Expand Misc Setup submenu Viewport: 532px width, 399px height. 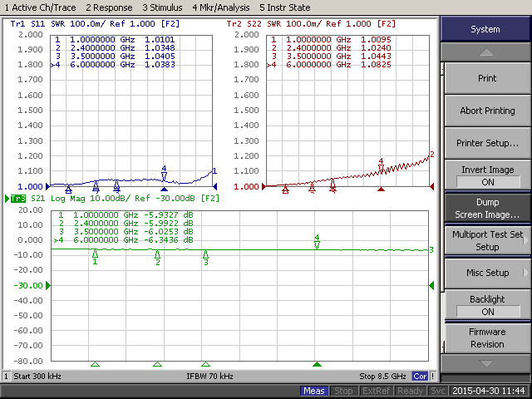tap(487, 273)
